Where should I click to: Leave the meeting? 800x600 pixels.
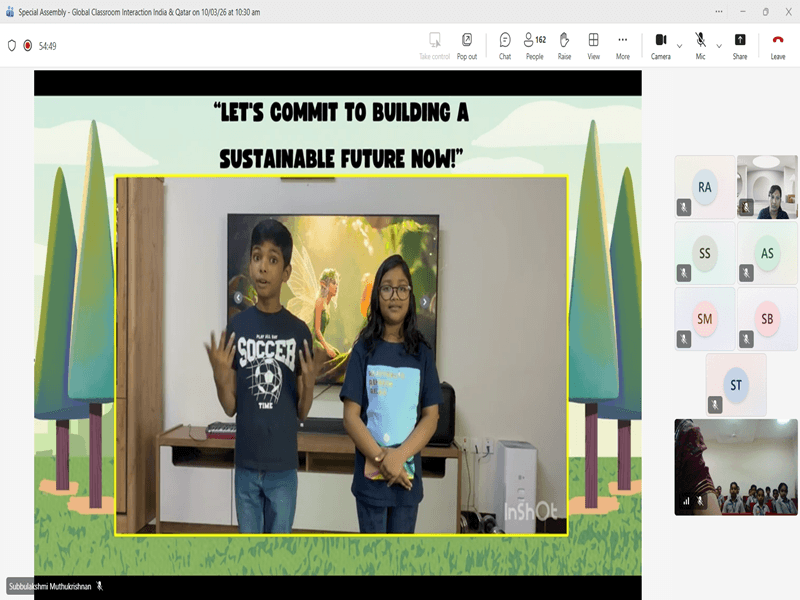tap(778, 44)
